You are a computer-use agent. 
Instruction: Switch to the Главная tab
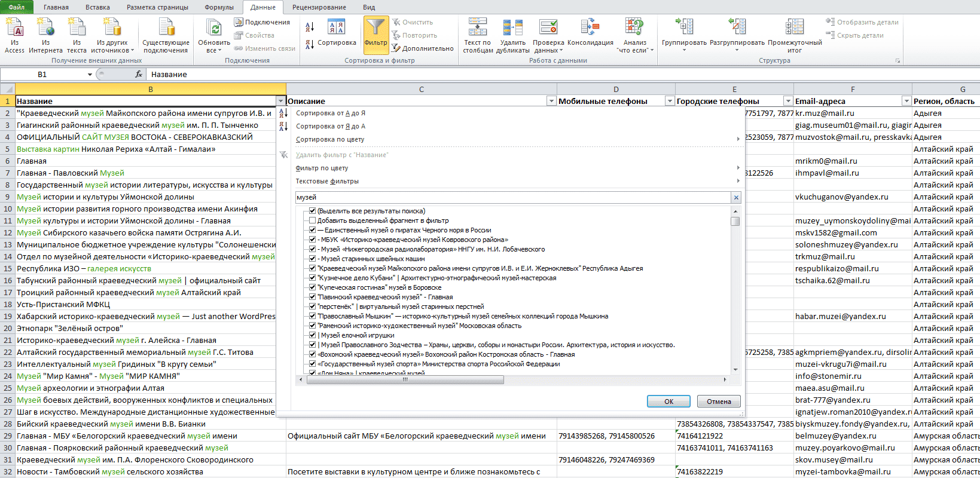click(56, 7)
